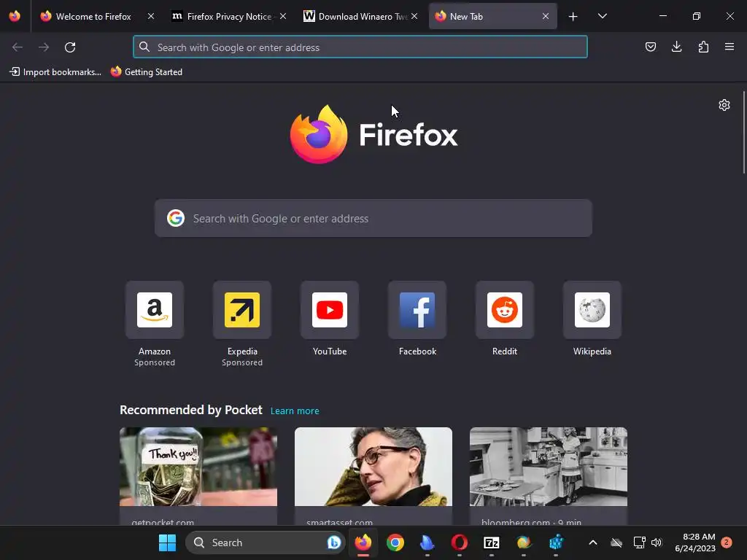Open the Firefox application menu
Viewport: 747px width, 560px height.
coord(729,47)
